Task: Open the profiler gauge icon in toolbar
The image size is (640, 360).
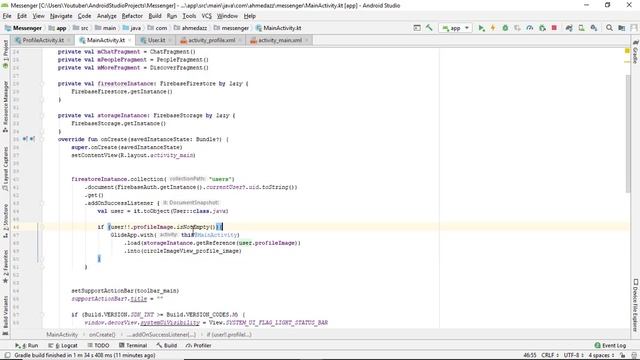Action: point(530,28)
